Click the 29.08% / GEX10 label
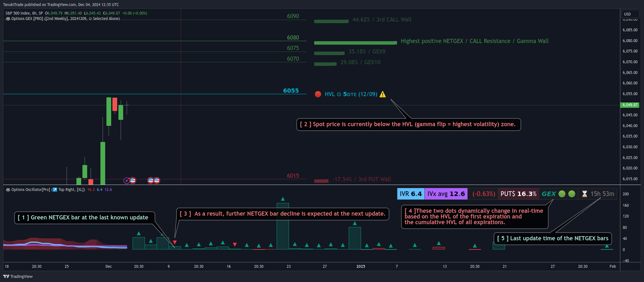 (x=360, y=62)
